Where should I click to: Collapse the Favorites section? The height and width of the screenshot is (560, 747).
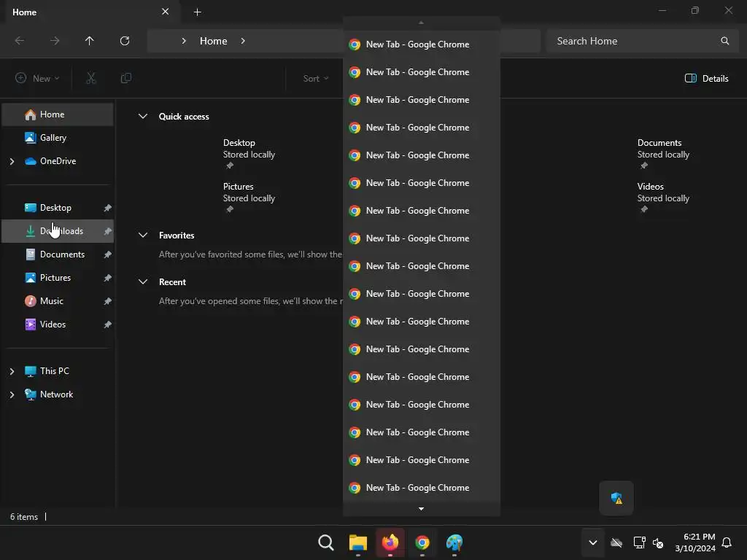(142, 236)
